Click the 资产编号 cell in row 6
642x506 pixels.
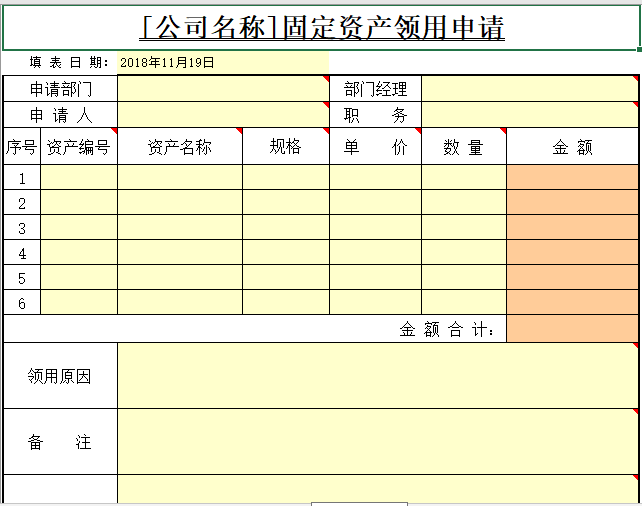79,302
